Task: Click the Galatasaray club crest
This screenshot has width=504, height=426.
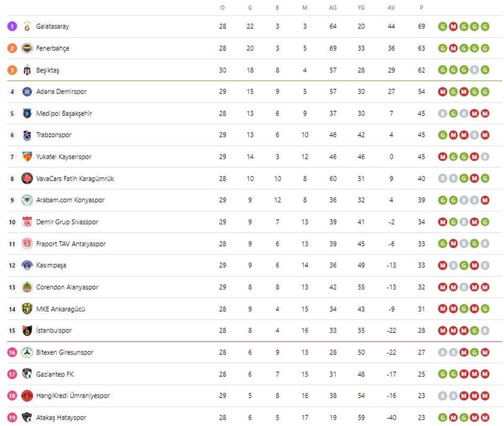Action: point(27,26)
